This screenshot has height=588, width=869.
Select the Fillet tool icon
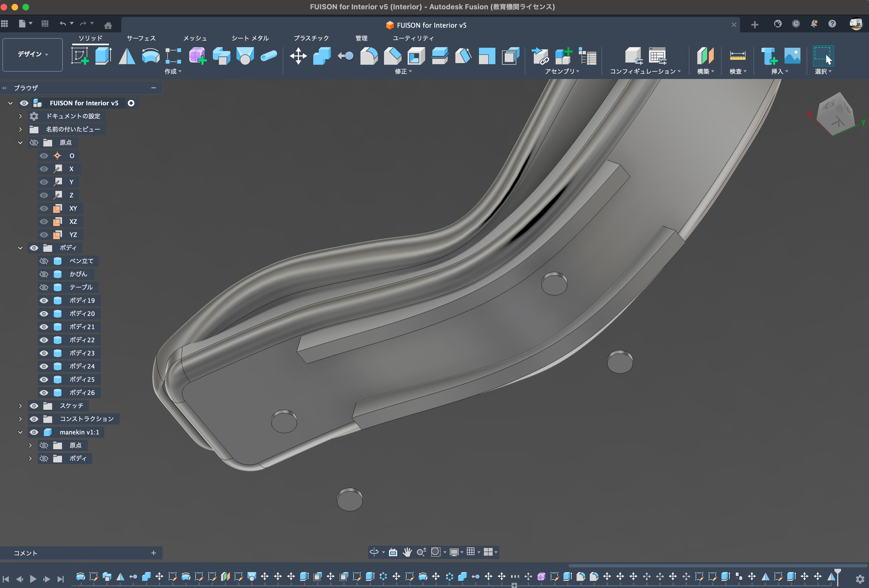[369, 56]
